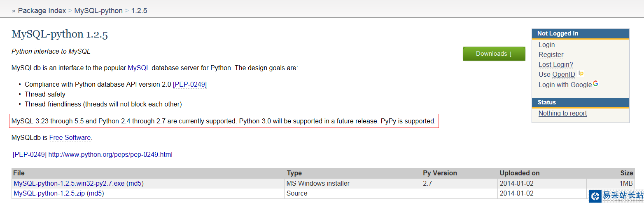
Task: Download the MySQL-python-1.2.5.zip source file
Action: click(x=49, y=194)
